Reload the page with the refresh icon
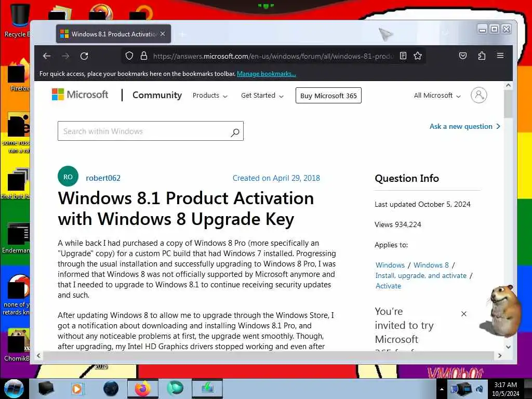 click(84, 56)
